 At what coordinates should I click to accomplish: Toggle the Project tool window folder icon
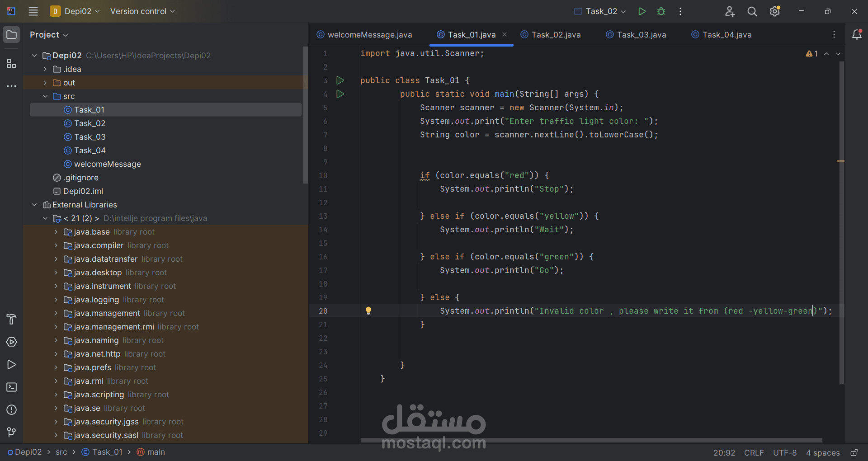tap(11, 35)
